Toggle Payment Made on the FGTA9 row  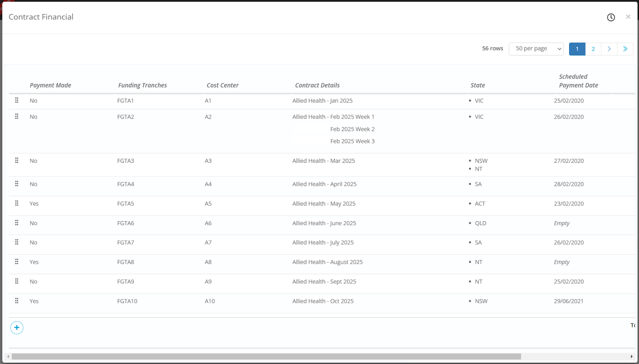pos(33,281)
